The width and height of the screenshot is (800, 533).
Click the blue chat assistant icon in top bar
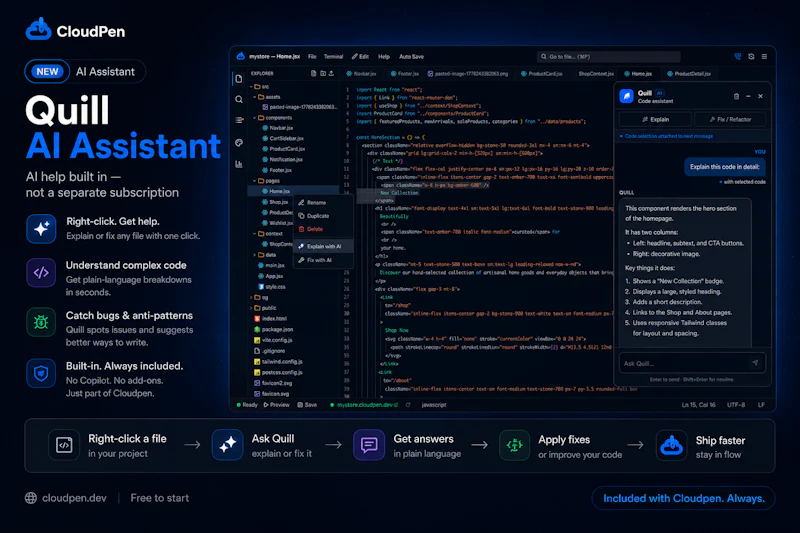[737, 57]
